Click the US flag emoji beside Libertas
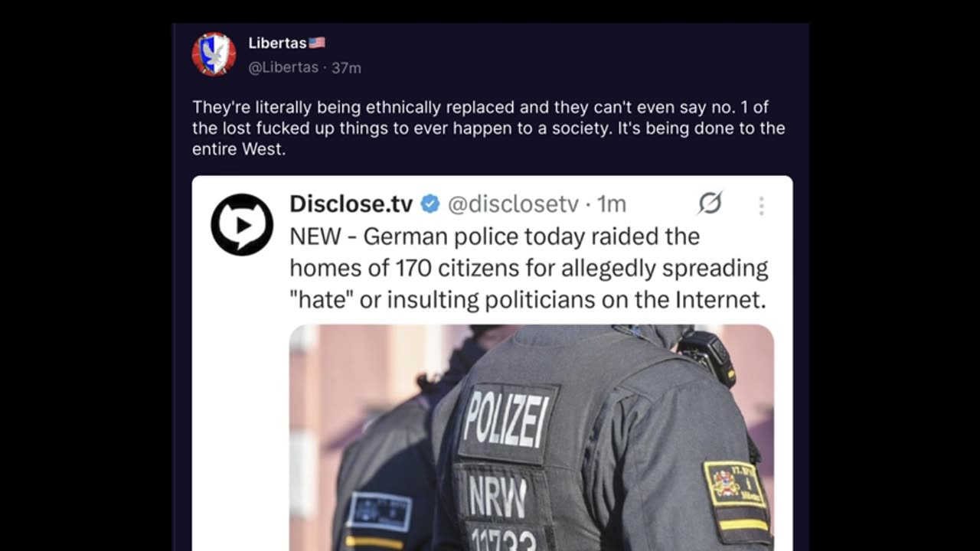The width and height of the screenshot is (980, 551). coord(317,43)
